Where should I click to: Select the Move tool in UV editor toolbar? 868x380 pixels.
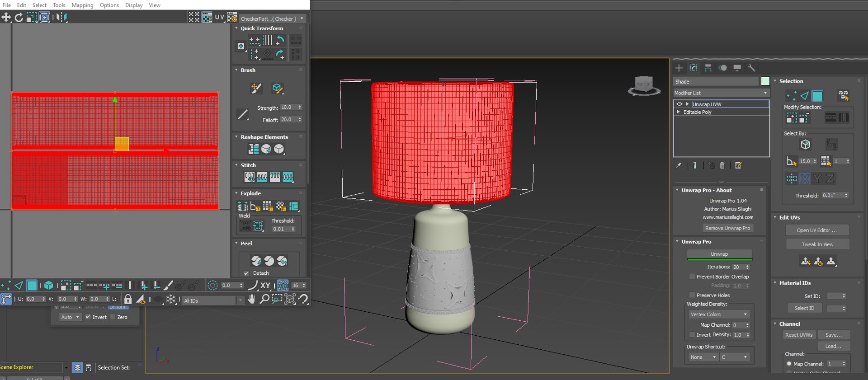click(6, 17)
